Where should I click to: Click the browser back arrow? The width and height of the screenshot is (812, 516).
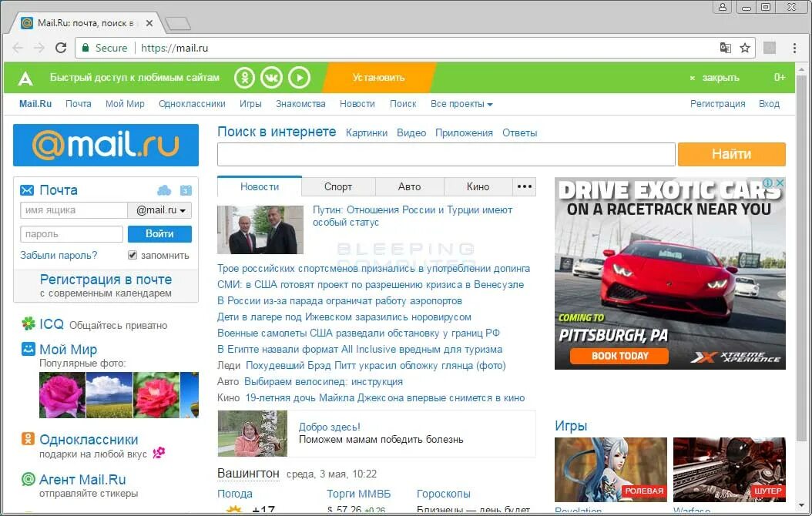pyautogui.click(x=18, y=48)
